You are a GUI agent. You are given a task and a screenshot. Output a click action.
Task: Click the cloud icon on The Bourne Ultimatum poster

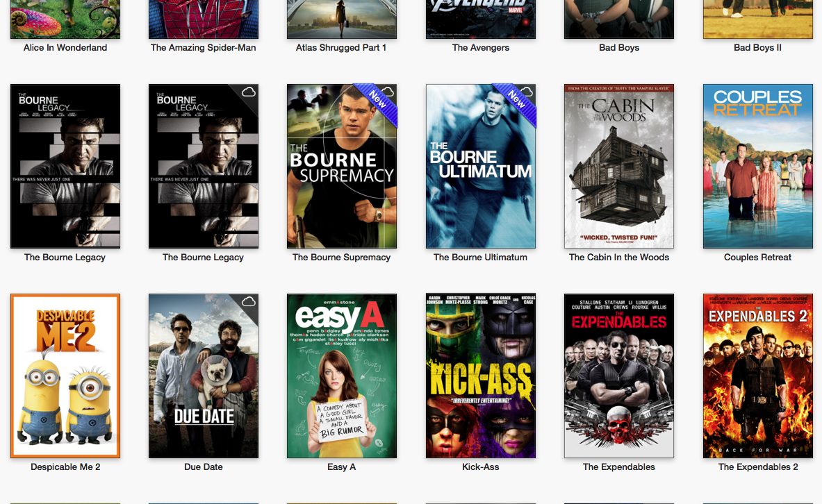click(526, 92)
